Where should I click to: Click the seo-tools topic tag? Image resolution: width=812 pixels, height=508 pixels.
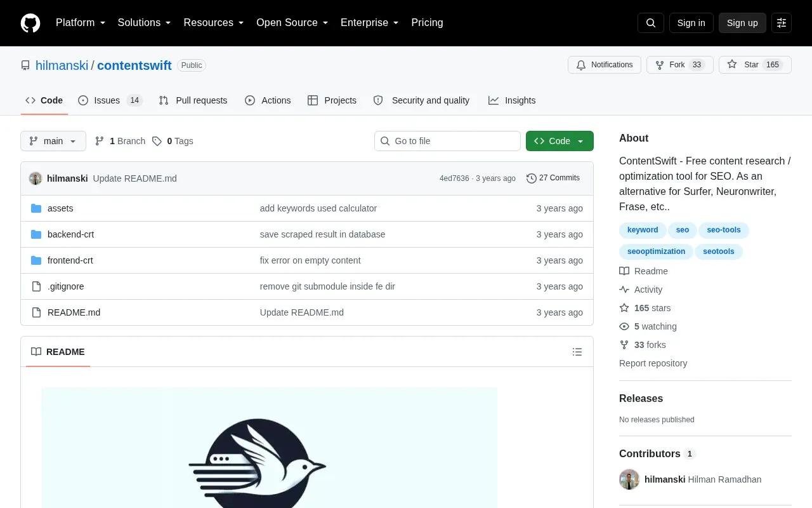[724, 230]
